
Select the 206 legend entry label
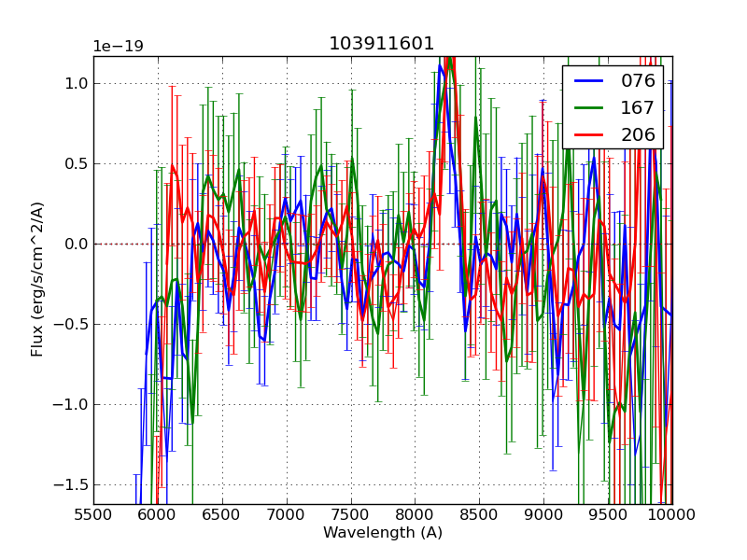[x=638, y=134]
